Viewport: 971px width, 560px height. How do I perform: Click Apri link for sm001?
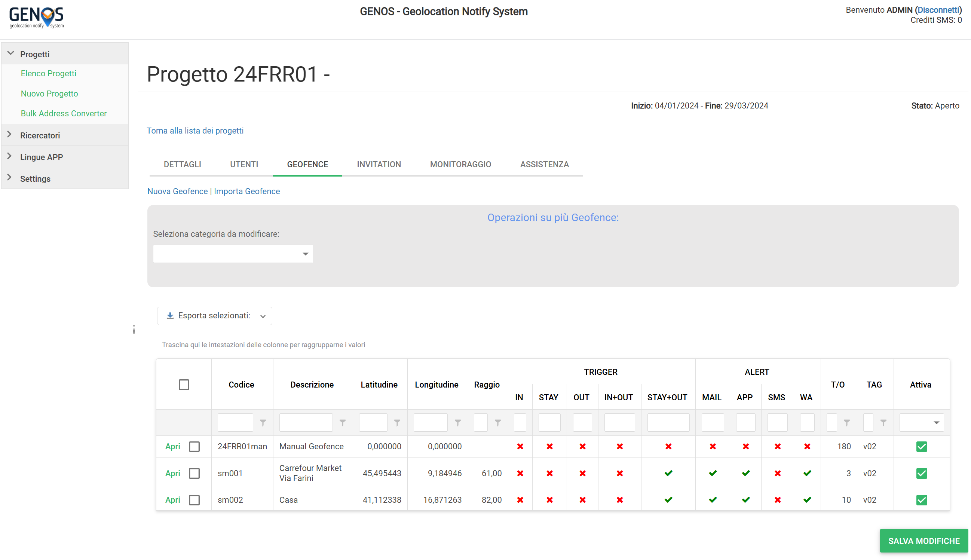172,473
